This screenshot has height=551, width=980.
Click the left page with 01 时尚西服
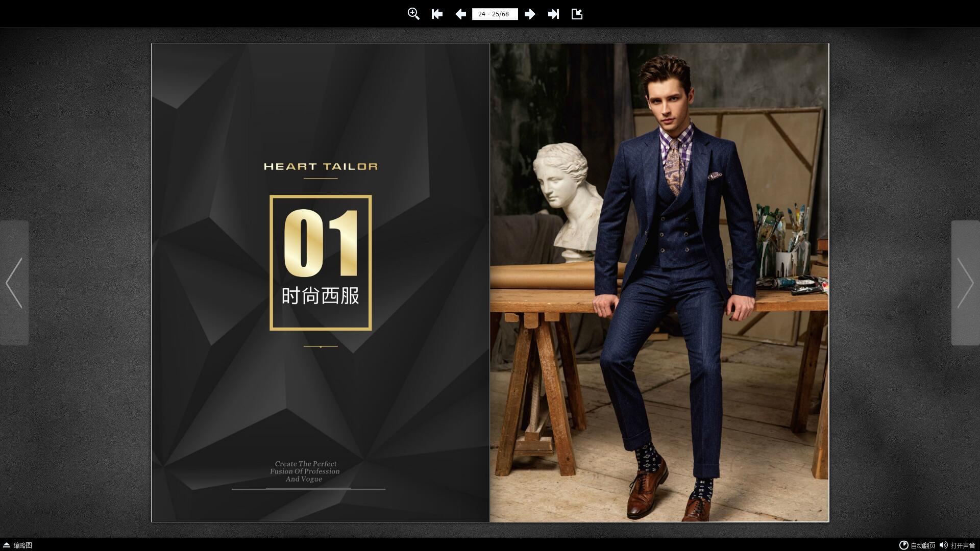click(x=321, y=283)
